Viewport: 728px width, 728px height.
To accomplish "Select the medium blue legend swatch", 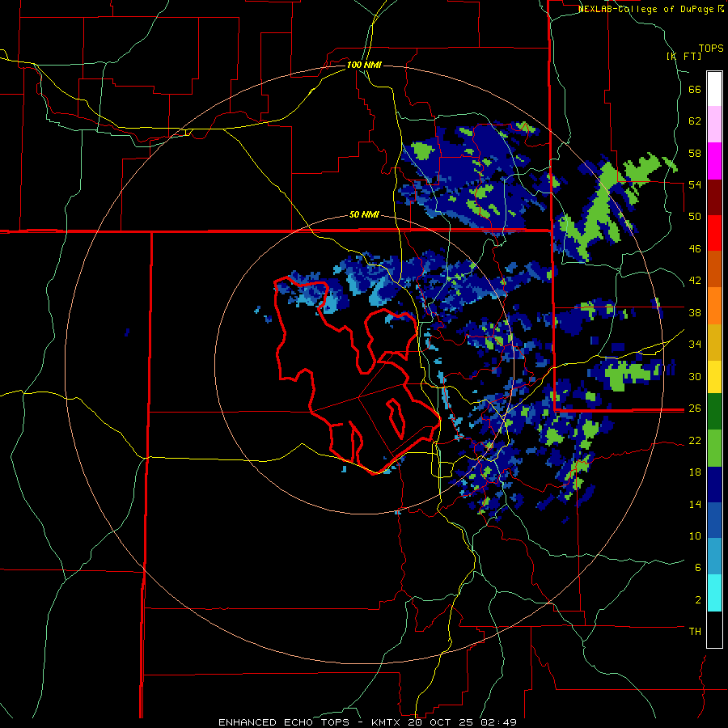I will [x=714, y=520].
